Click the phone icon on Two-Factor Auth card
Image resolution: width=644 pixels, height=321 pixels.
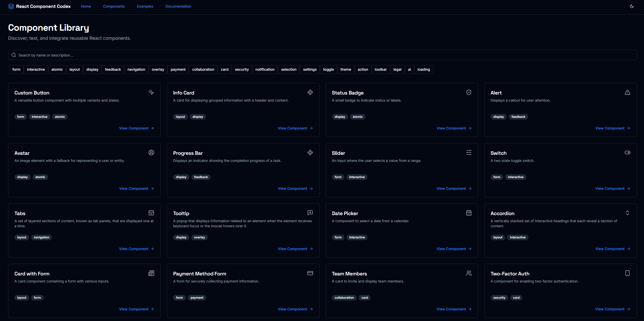pos(628,273)
